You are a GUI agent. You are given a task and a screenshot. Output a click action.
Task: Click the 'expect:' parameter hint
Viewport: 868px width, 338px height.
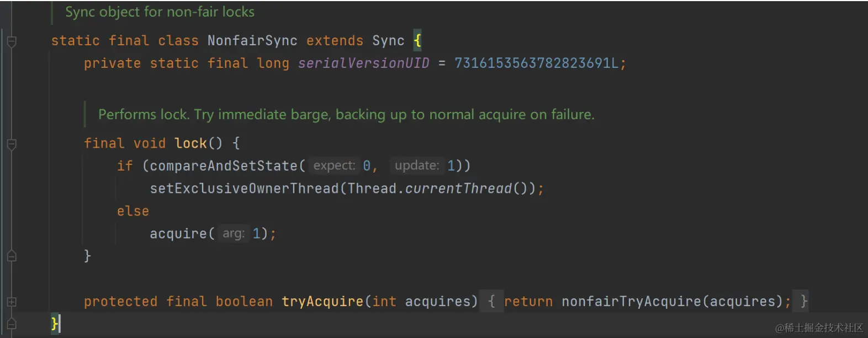334,166
